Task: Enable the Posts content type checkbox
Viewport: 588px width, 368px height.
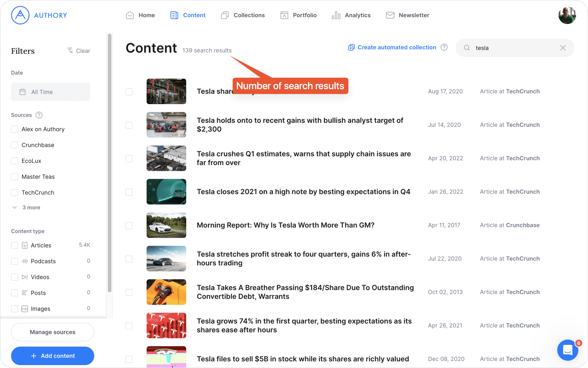Action: pyautogui.click(x=15, y=293)
